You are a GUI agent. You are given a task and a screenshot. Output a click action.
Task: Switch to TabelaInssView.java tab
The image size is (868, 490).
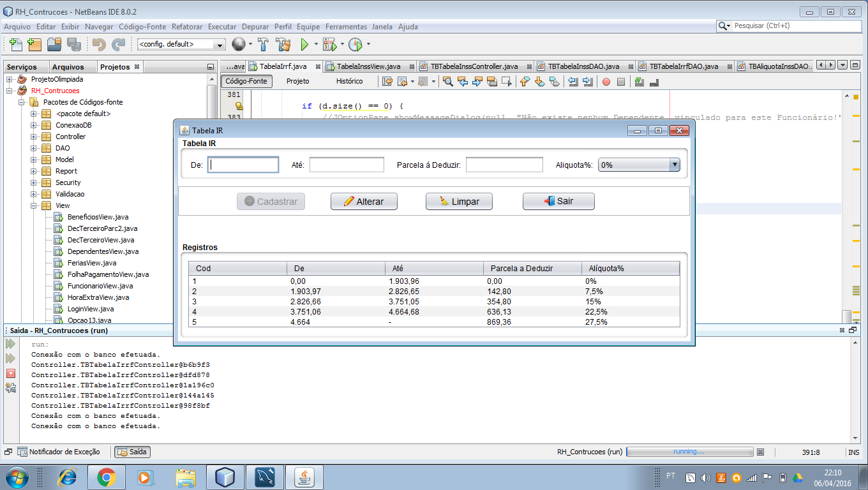click(x=368, y=66)
